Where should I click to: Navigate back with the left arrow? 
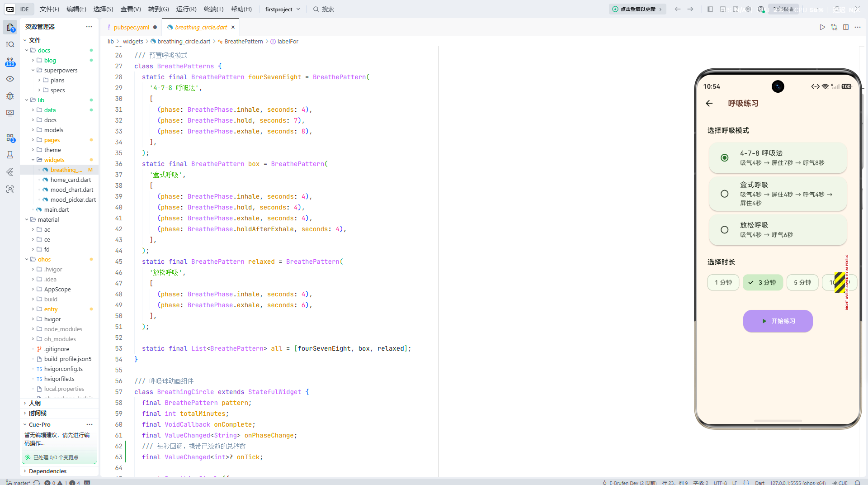(x=678, y=9)
